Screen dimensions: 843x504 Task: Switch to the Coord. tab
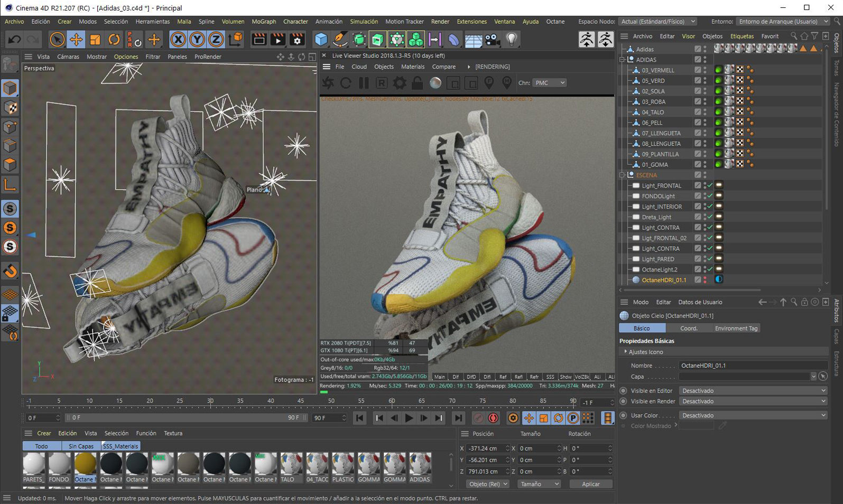[x=688, y=328]
